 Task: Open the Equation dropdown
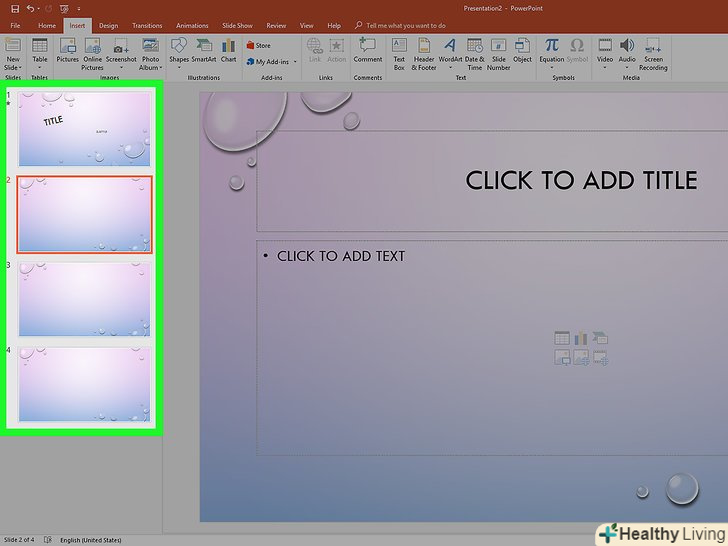[x=551, y=67]
